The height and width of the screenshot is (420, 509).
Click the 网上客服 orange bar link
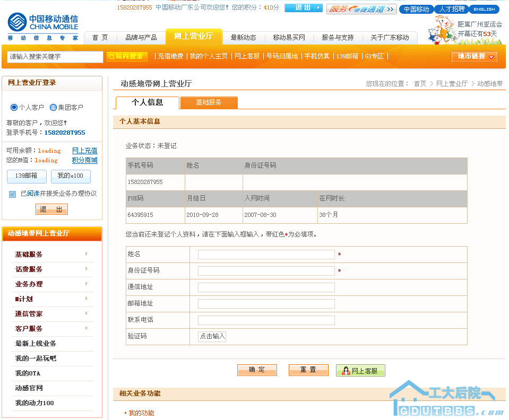(247, 56)
